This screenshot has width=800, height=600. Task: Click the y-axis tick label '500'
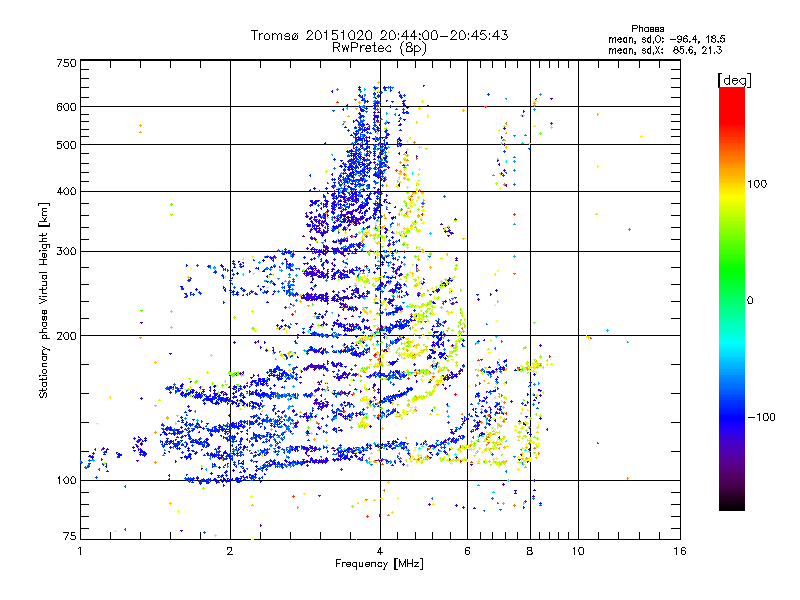pyautogui.click(x=66, y=144)
